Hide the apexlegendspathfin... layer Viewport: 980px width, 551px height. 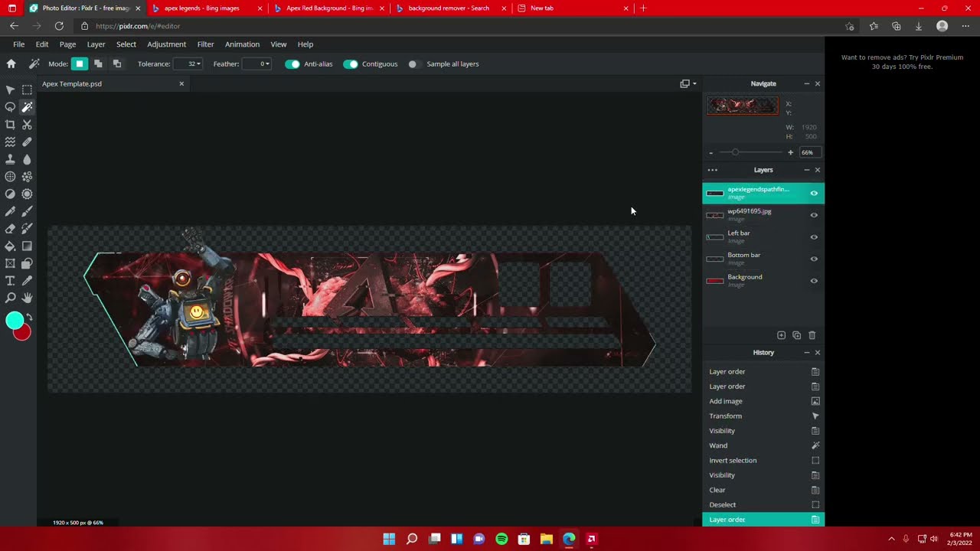tap(814, 193)
